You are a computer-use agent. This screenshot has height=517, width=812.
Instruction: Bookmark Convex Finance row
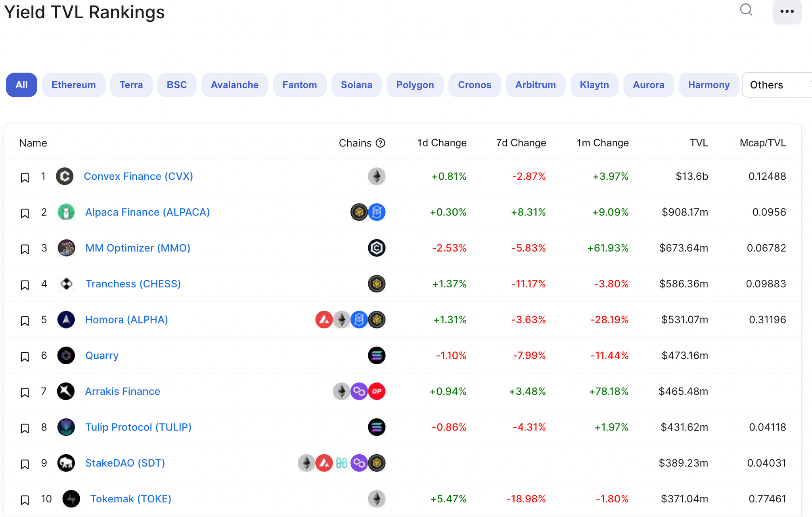[x=25, y=177]
